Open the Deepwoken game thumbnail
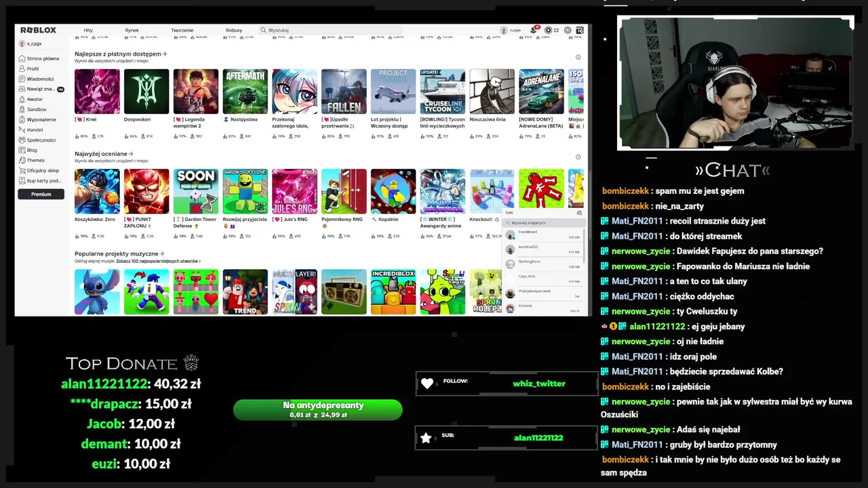 146,91
